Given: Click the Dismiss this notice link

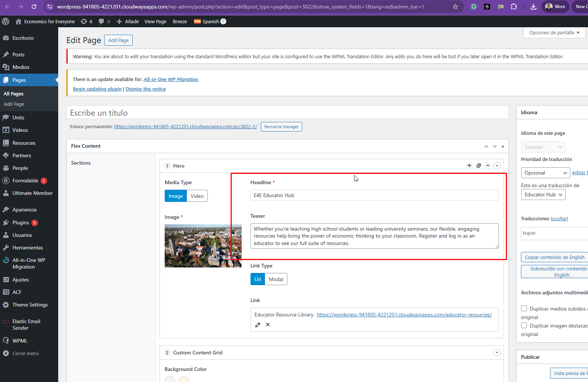Looking at the screenshot, I should coord(146,89).
